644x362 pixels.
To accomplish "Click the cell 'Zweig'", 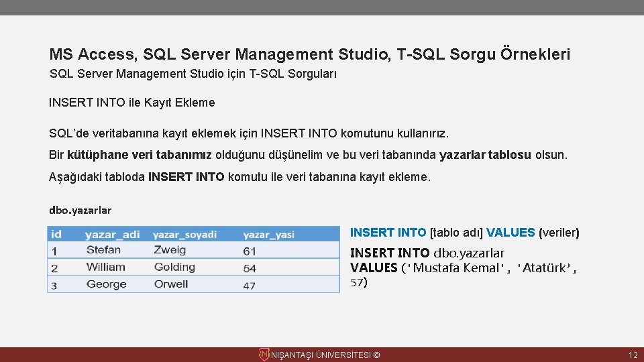I will (x=170, y=250).
